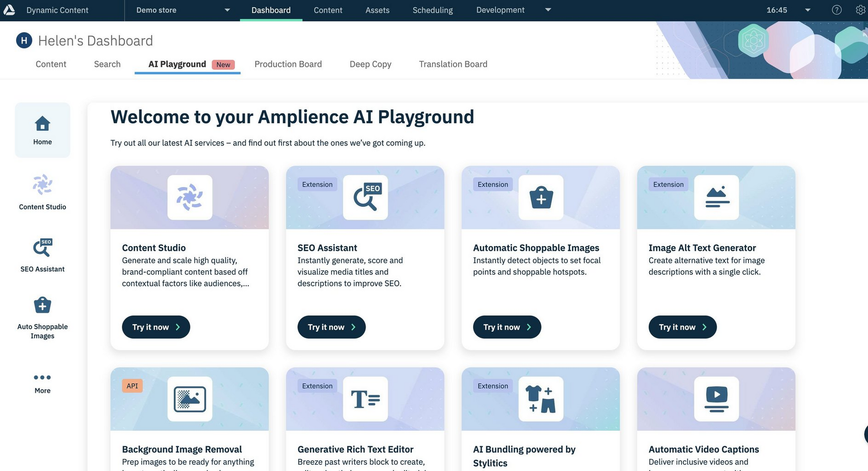Switch to the Deep Copy tab

coord(370,64)
